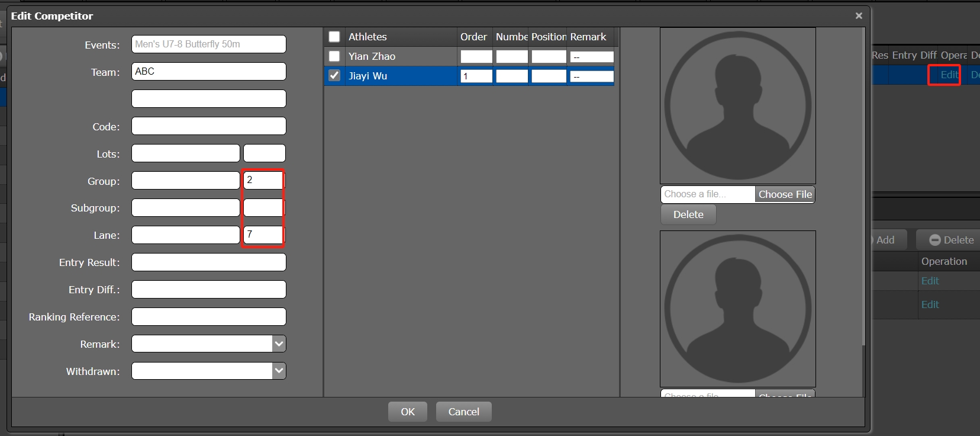
Task: Toggle the select-all Athletes checkbox
Action: pos(334,37)
